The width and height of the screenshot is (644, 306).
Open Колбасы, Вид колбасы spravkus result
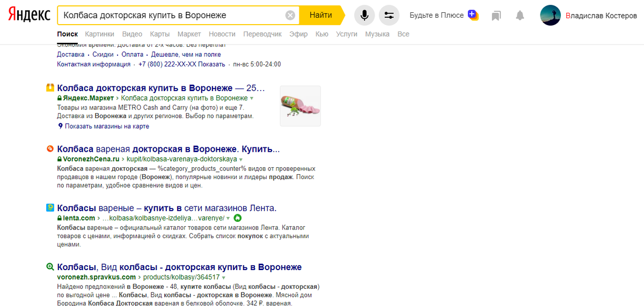(x=179, y=267)
